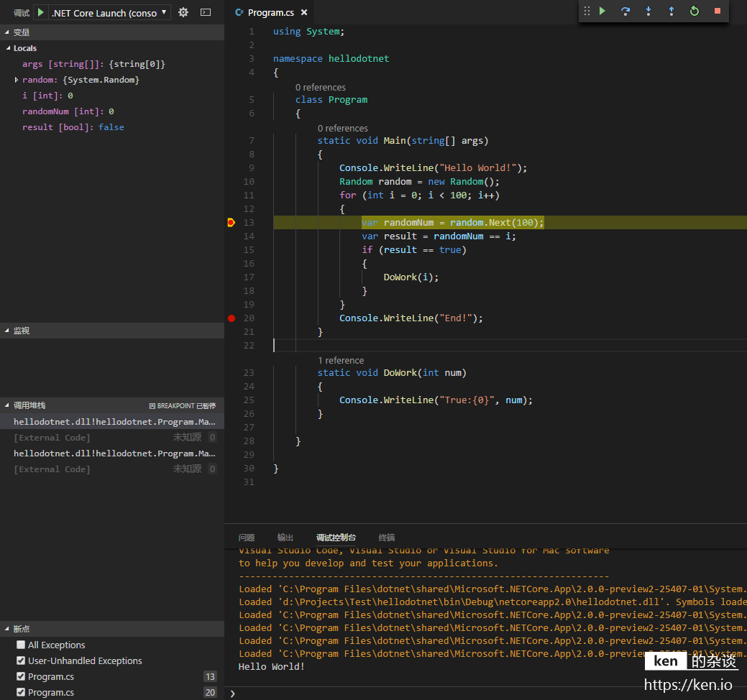Step into in debug toolbar
The image size is (747, 700).
tap(649, 11)
